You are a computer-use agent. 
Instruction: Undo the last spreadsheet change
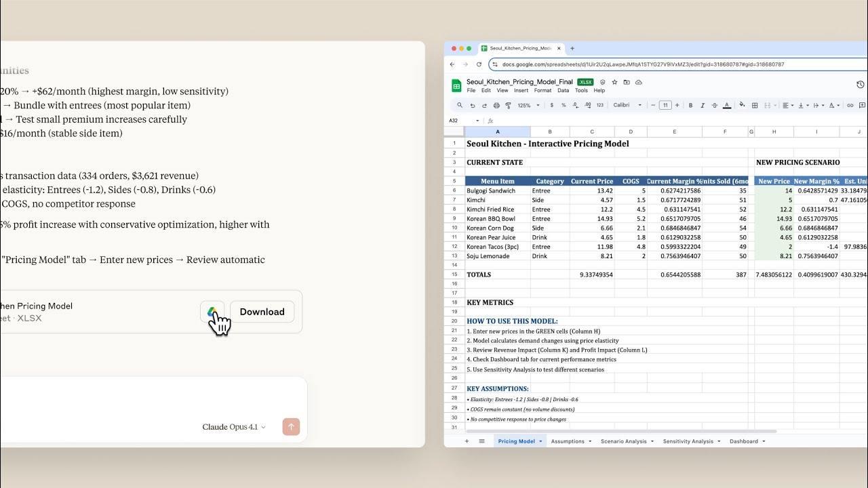coord(472,105)
